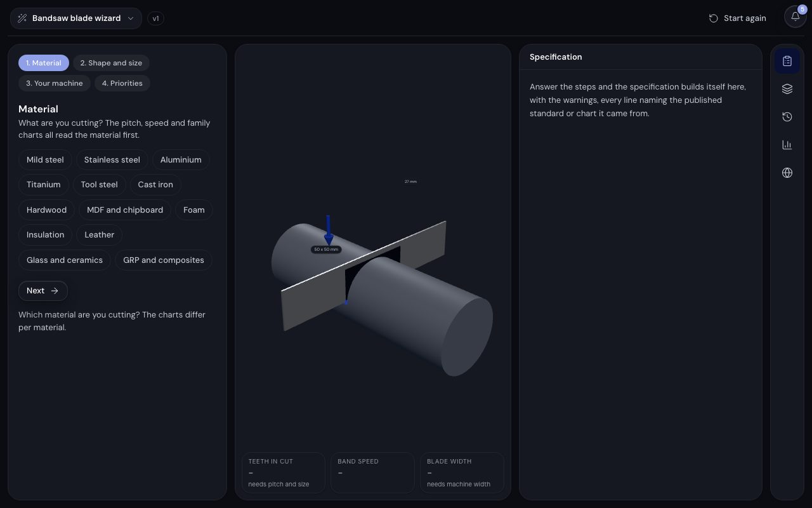Click the Blade width readout card

click(462, 473)
